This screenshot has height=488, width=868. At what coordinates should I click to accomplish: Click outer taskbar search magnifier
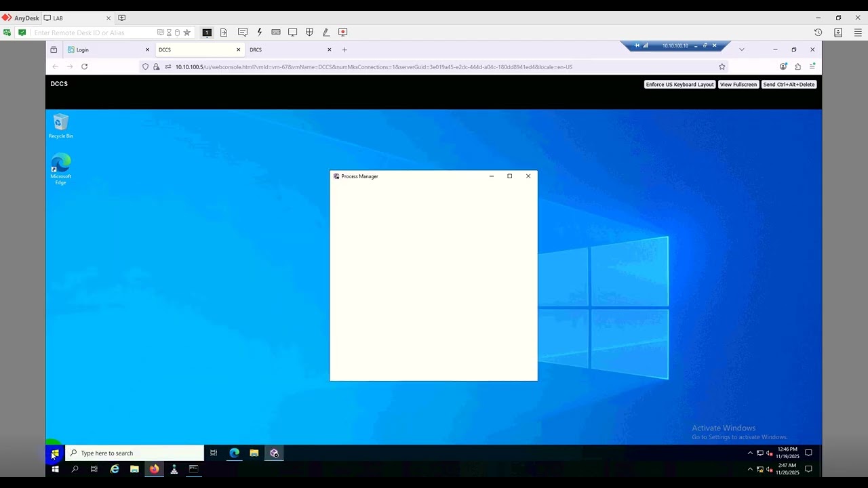tap(75, 469)
